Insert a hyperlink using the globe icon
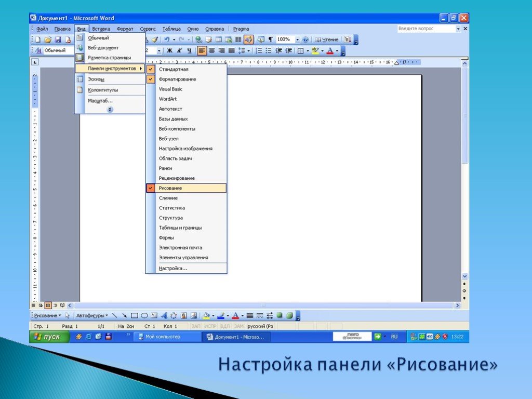532x399 pixels. (199, 39)
